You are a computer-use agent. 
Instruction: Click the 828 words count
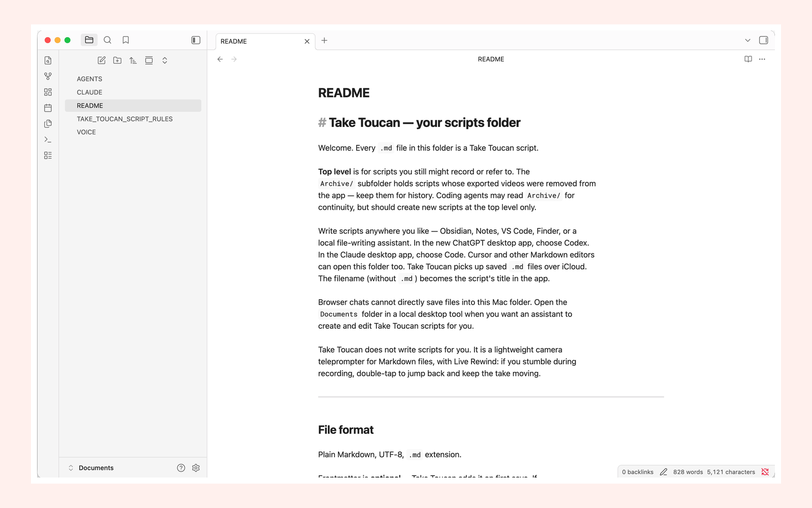click(x=688, y=472)
